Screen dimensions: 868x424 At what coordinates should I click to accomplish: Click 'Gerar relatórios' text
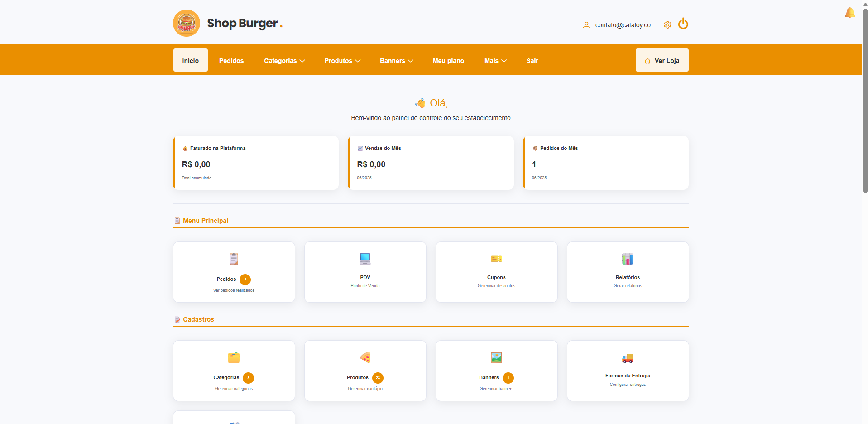pos(628,286)
